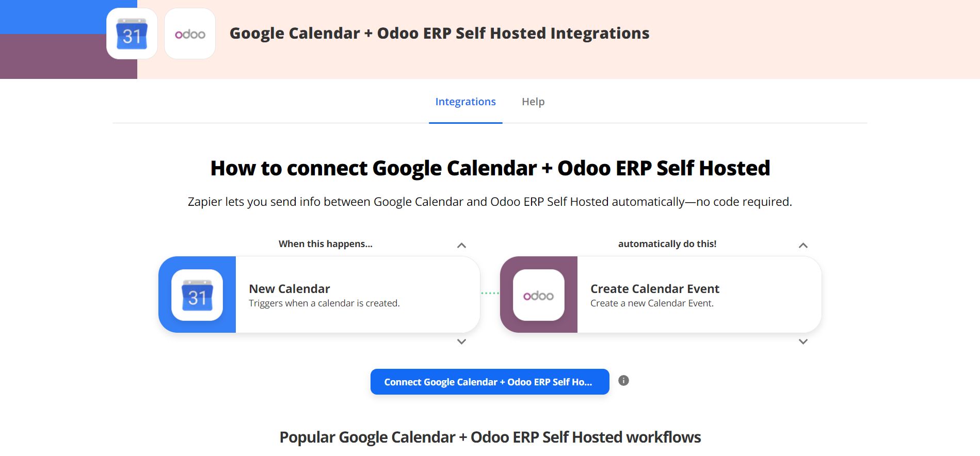Image resolution: width=980 pixels, height=456 pixels.
Task: Click the page title in the header
Action: 439,34
